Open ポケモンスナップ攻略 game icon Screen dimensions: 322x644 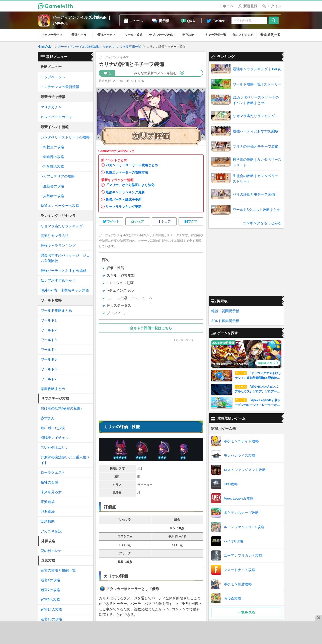coord(216,513)
